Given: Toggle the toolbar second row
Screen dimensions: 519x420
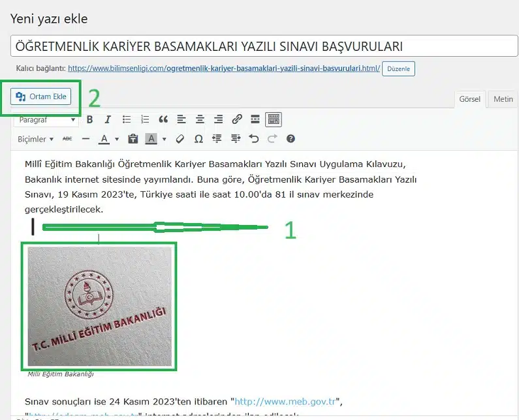Looking at the screenshot, I should (274, 119).
